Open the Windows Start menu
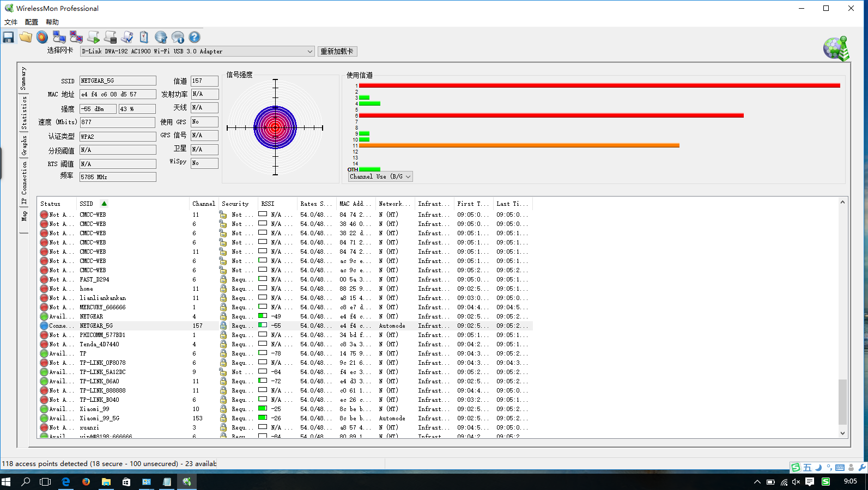Screen dimensions: 868x490 (7, 482)
